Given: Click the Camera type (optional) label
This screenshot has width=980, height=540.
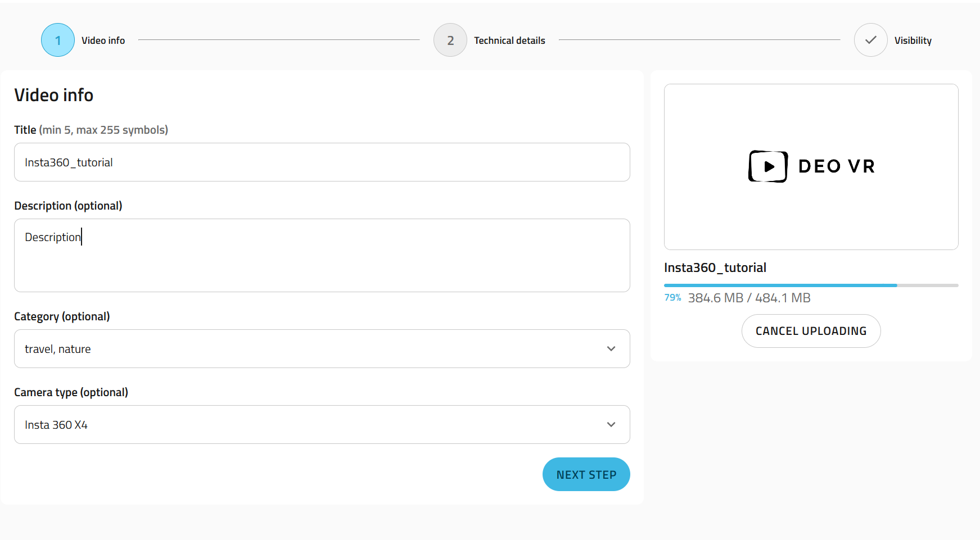Looking at the screenshot, I should 71,392.
